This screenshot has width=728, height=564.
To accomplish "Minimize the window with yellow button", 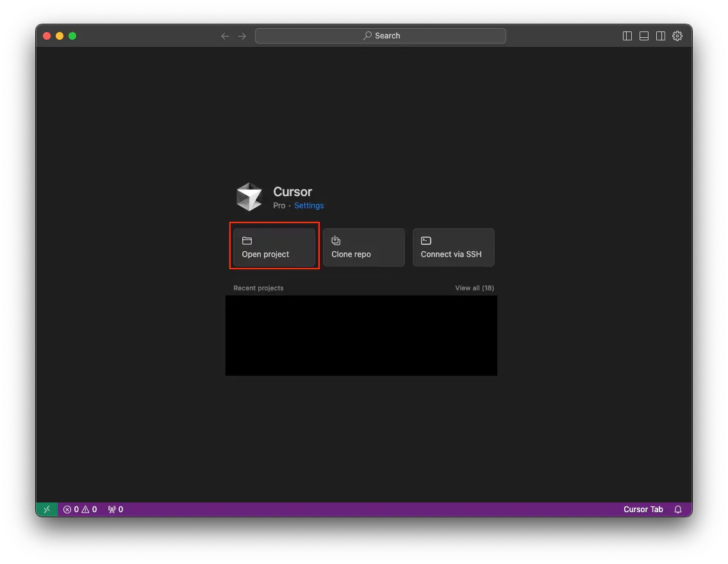I will tap(60, 36).
